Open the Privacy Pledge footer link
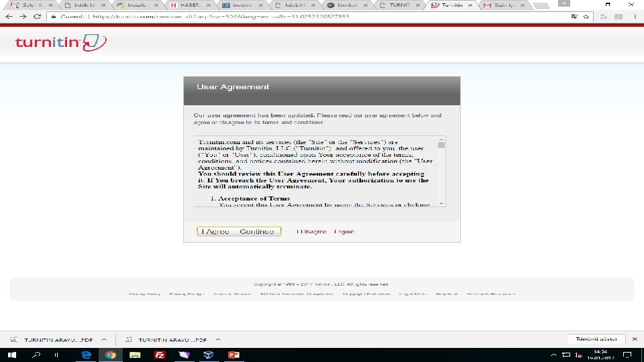Screen dimensions: 644x362 point(186,294)
